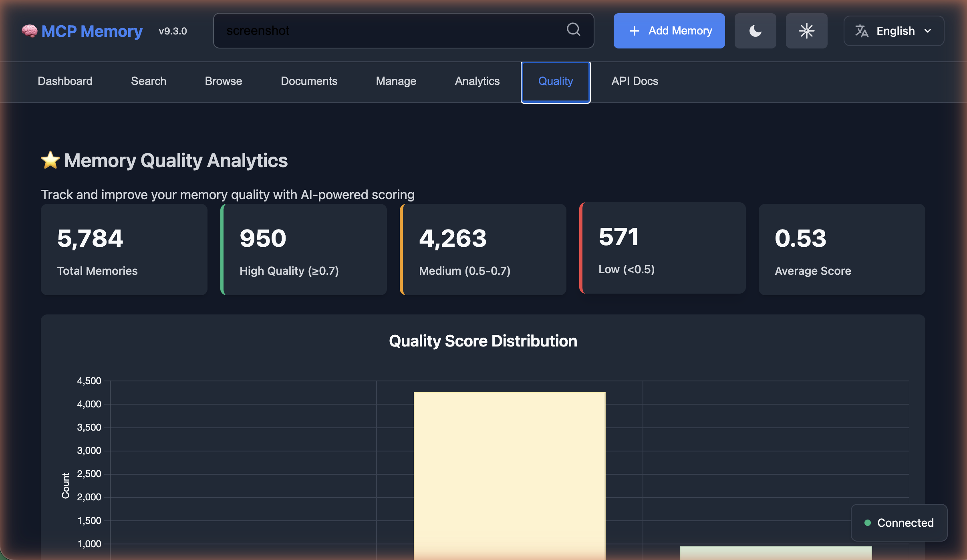Click the green Connected status dot

(868, 523)
